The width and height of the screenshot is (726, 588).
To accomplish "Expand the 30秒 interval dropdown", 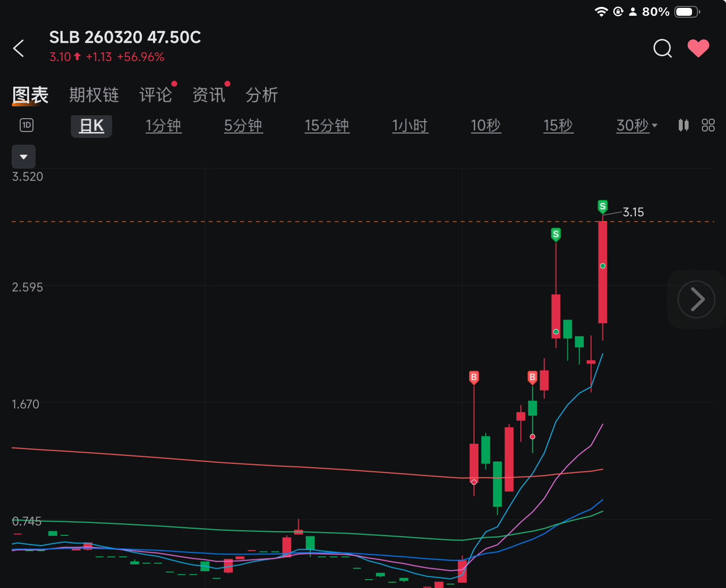I will pyautogui.click(x=637, y=126).
